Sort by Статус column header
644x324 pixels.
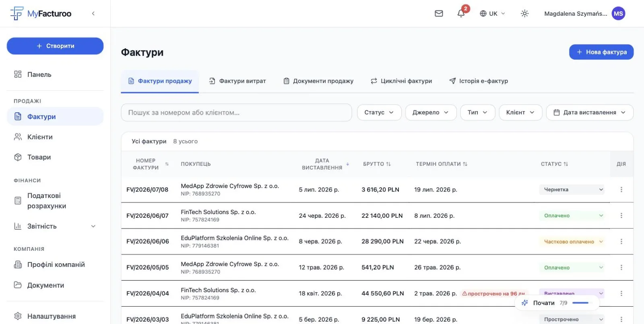tap(554, 164)
